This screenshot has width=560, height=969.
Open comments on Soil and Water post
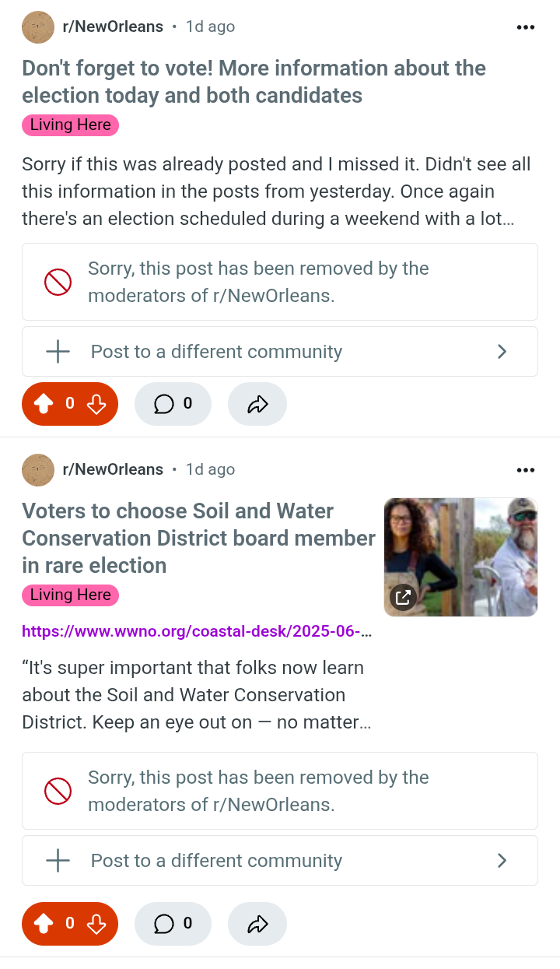[173, 924]
